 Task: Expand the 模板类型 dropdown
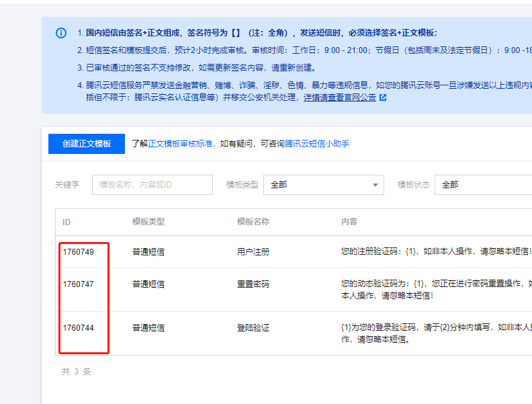[324, 185]
